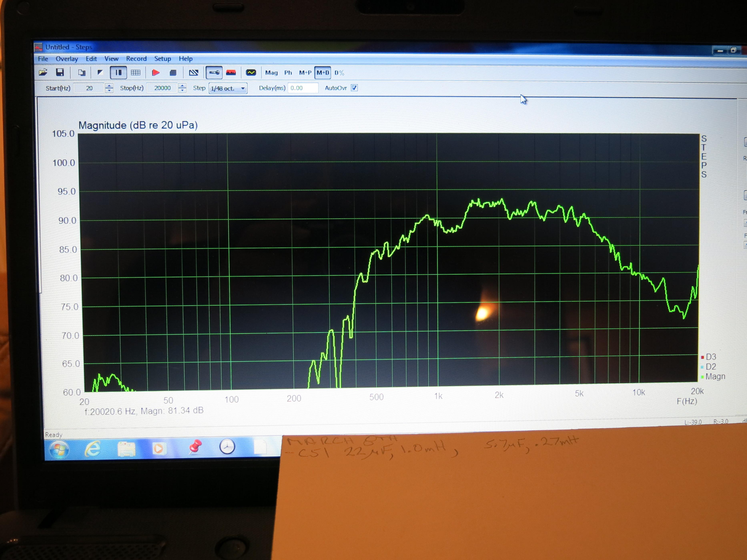Click the red pushpin taskbar icon
Screen dimensions: 747x560
195,447
